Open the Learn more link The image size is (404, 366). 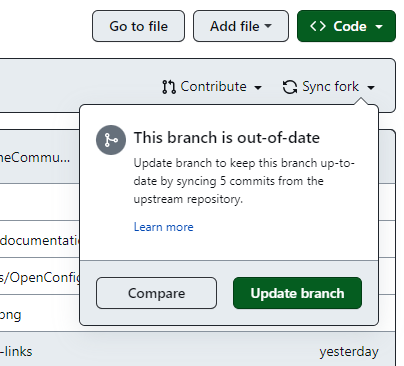tap(163, 227)
